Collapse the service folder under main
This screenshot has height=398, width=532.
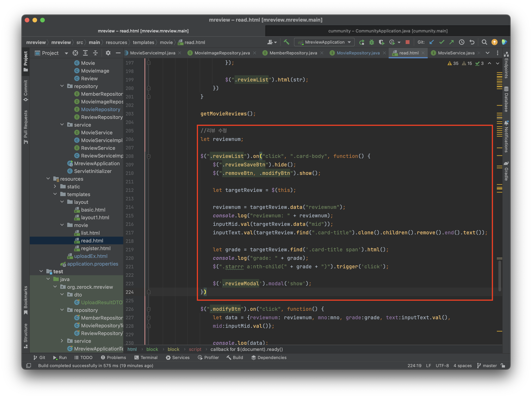[62, 124]
